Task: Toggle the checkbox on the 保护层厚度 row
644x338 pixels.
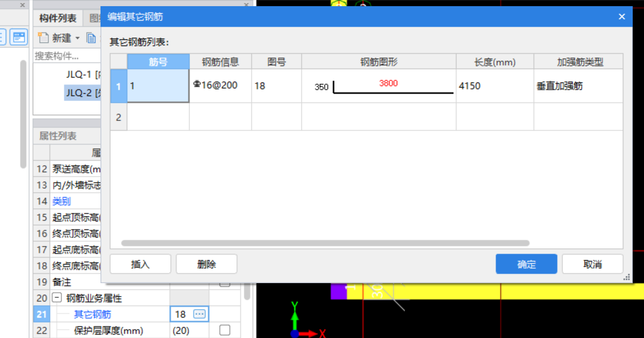Action: [x=225, y=331]
